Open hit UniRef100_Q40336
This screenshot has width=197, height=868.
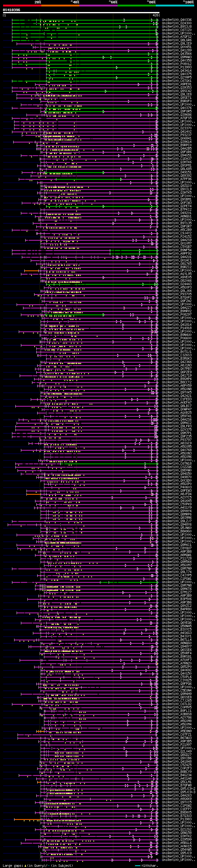(x=176, y=20)
